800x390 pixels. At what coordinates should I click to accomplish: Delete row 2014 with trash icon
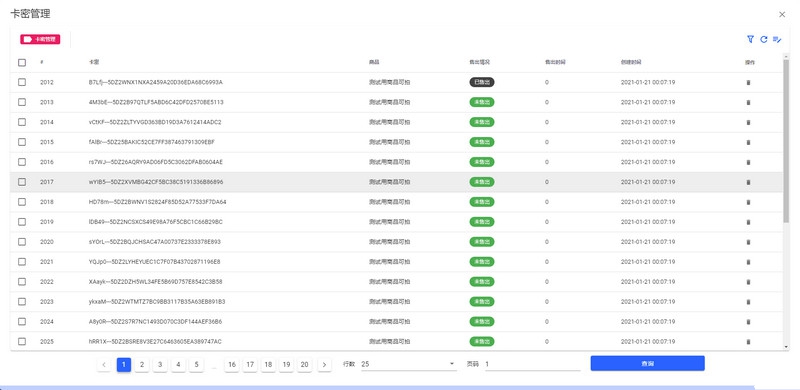[x=748, y=122]
